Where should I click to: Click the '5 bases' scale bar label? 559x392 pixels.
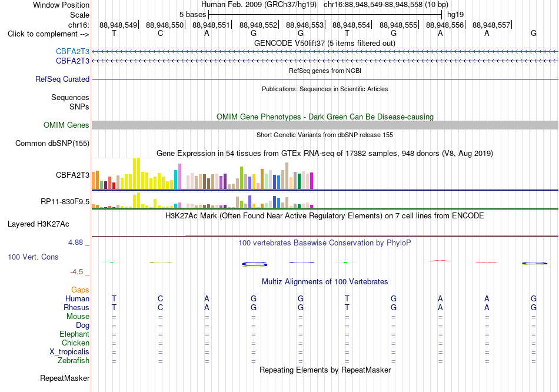[192, 15]
